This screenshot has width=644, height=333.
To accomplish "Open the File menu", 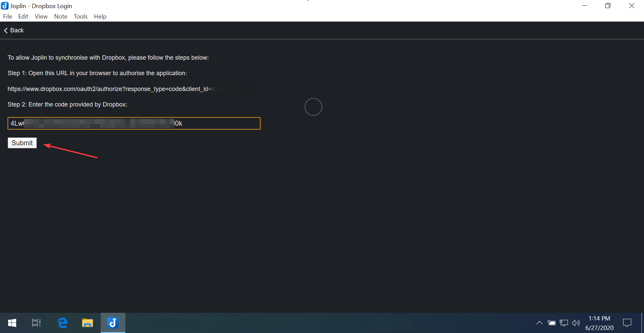I will (x=7, y=16).
